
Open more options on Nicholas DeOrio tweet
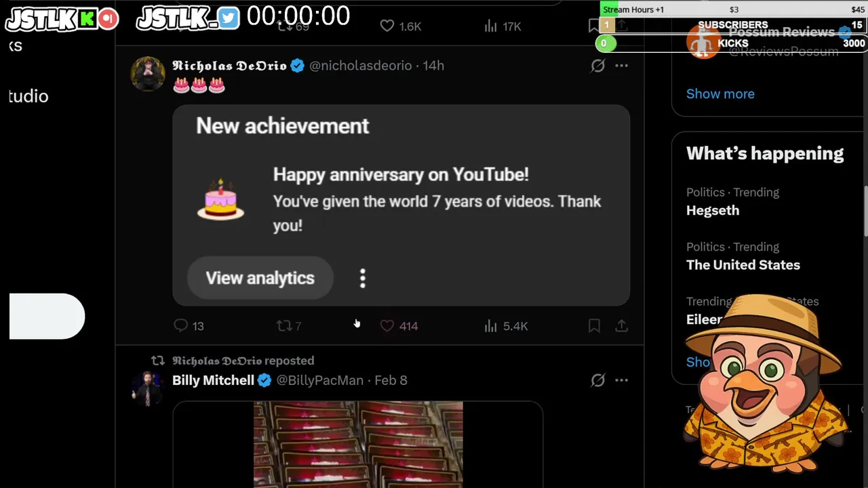tap(621, 66)
